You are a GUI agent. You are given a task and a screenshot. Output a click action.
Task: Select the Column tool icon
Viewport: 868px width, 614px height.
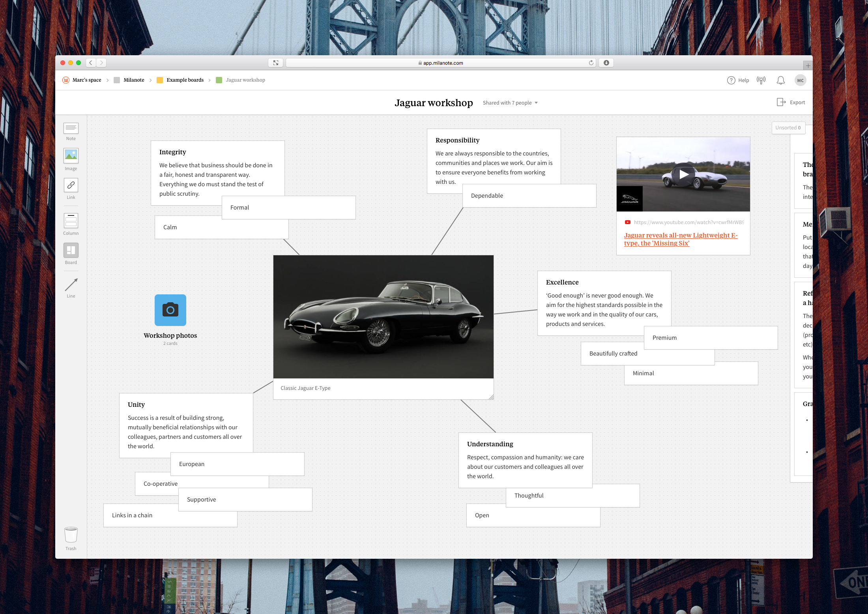coord(71,221)
